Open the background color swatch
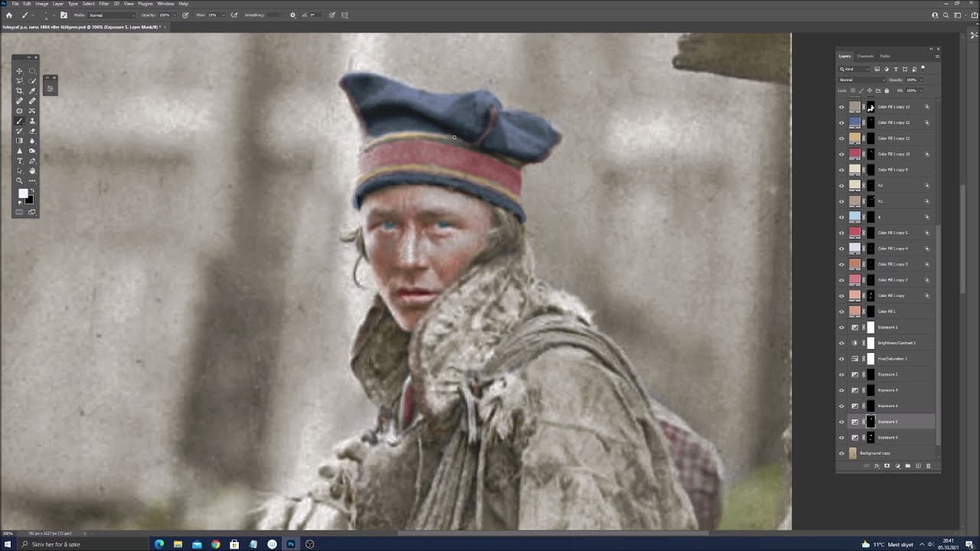The height and width of the screenshot is (551, 980). click(x=29, y=201)
